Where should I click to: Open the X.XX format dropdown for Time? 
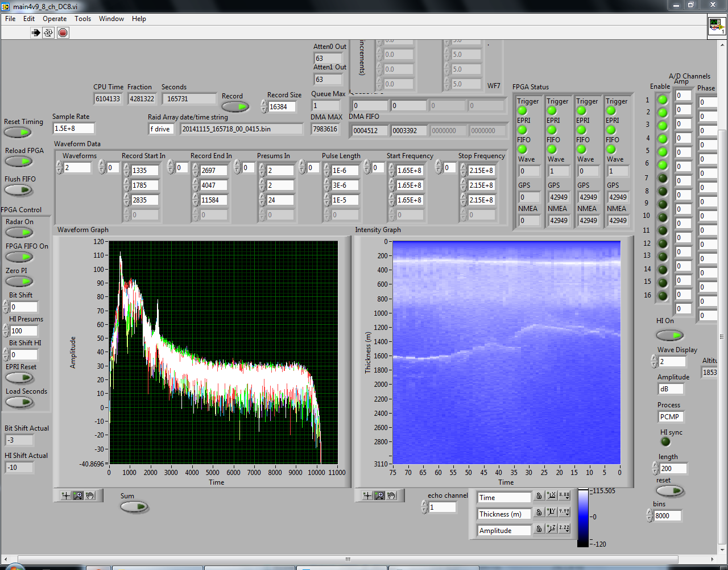click(x=564, y=496)
